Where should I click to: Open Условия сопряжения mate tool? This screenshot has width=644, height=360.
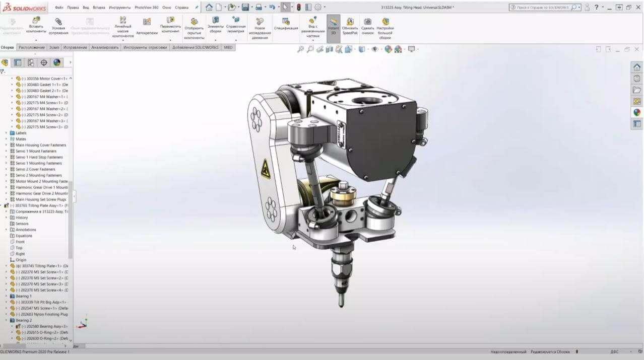click(x=58, y=26)
